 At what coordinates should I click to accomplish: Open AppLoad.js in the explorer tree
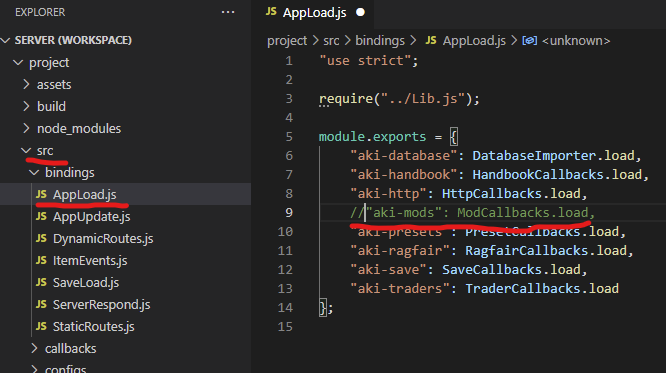(125, 194)
